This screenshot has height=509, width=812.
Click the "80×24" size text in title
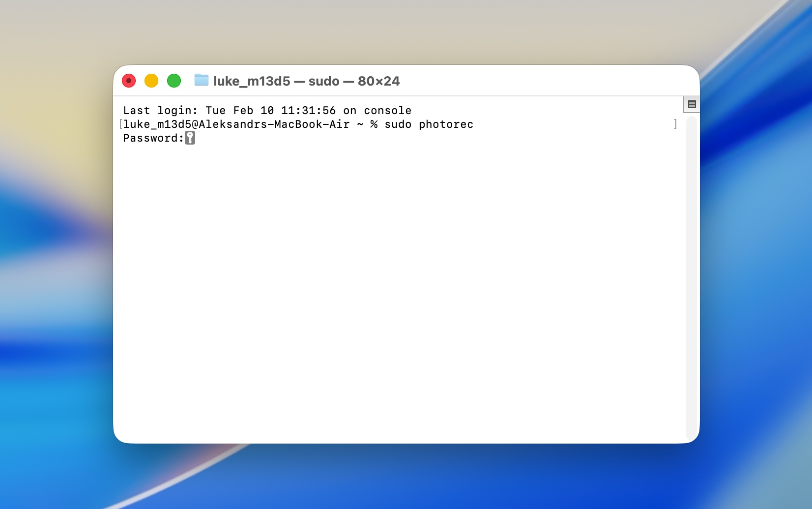[x=378, y=81]
